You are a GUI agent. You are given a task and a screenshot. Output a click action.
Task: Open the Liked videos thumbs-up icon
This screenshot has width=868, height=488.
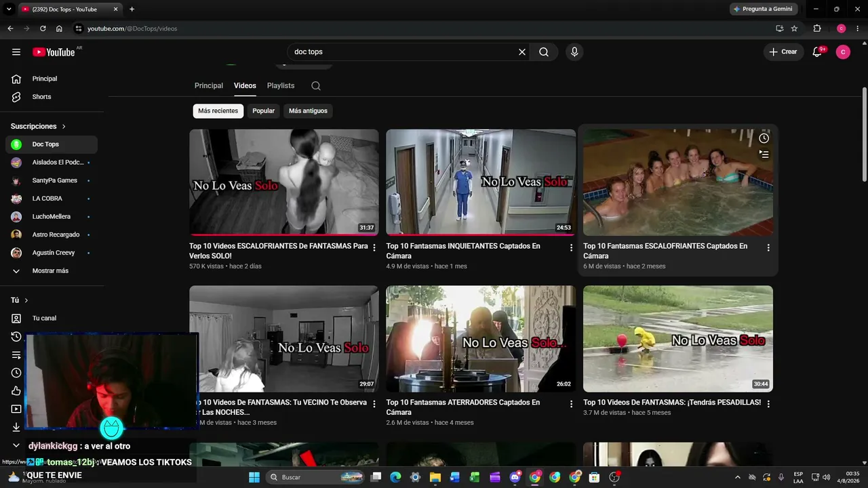pyautogui.click(x=16, y=391)
